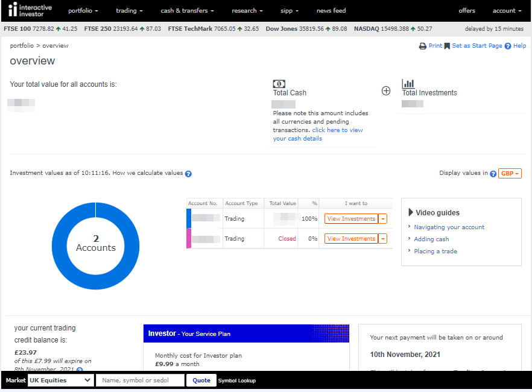The width and height of the screenshot is (532, 392).
Task: Open the news feed page
Action: click(331, 11)
